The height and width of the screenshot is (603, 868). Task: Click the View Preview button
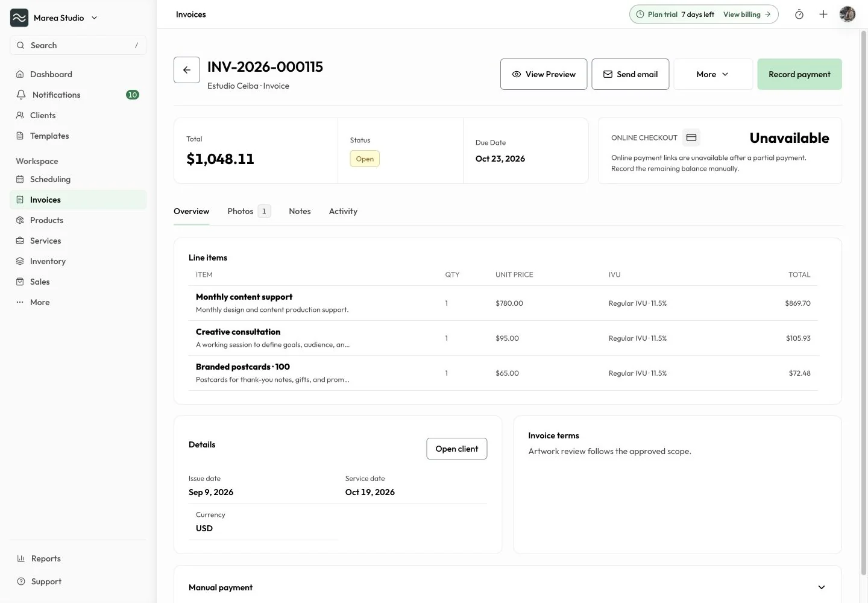point(544,74)
